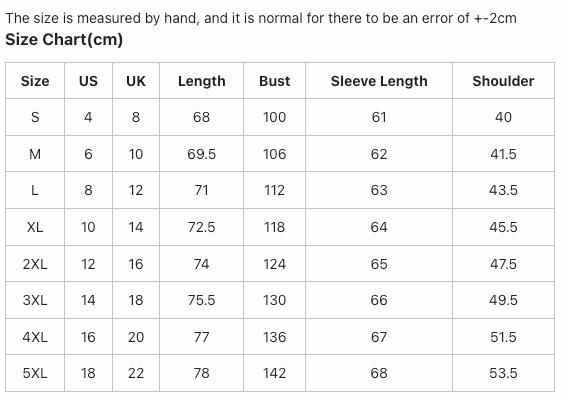Click the Shoulder column header
Screen dimensions: 563x399
click(503, 81)
